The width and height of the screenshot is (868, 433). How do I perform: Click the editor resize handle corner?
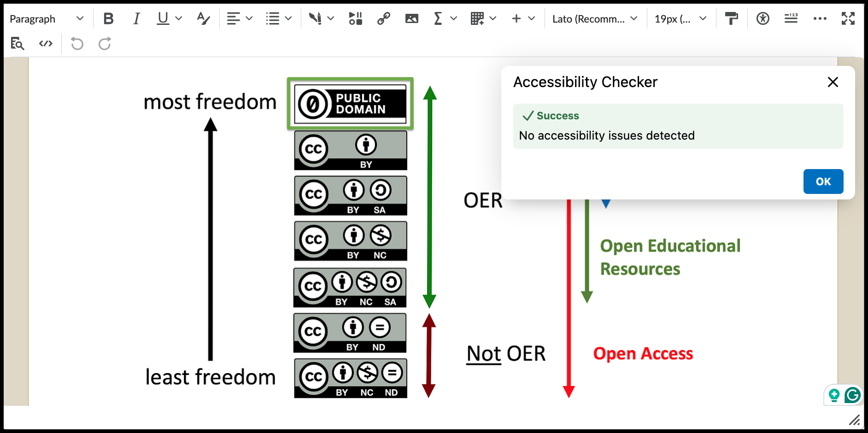855,420
